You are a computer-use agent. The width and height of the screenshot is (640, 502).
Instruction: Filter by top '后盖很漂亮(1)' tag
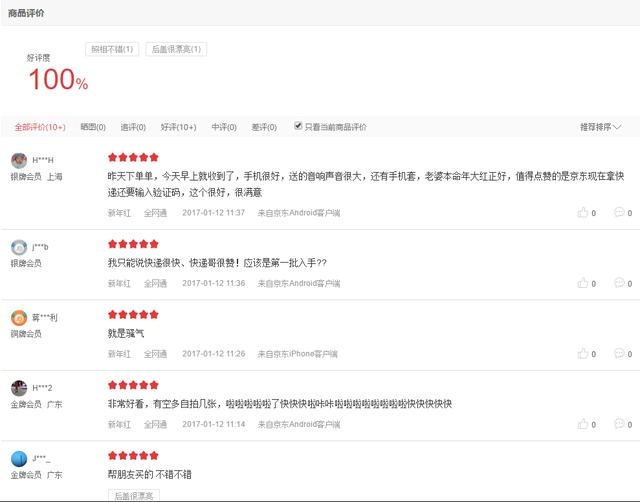[x=176, y=49]
